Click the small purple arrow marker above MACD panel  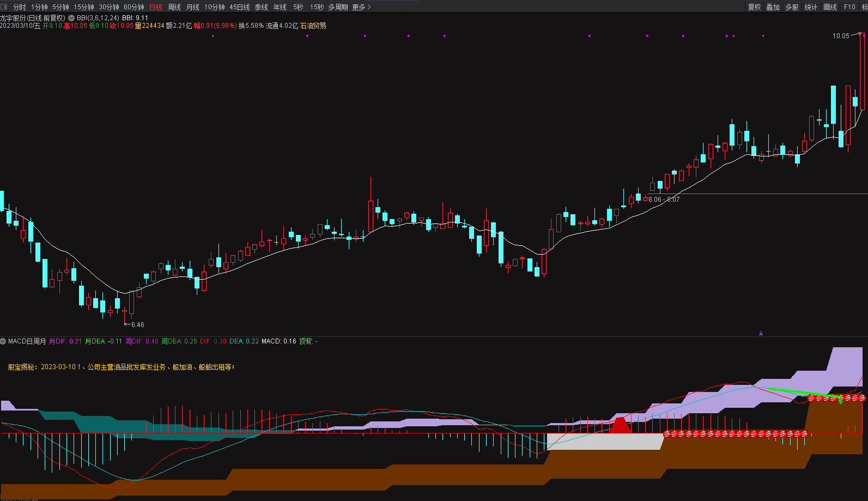[761, 333]
